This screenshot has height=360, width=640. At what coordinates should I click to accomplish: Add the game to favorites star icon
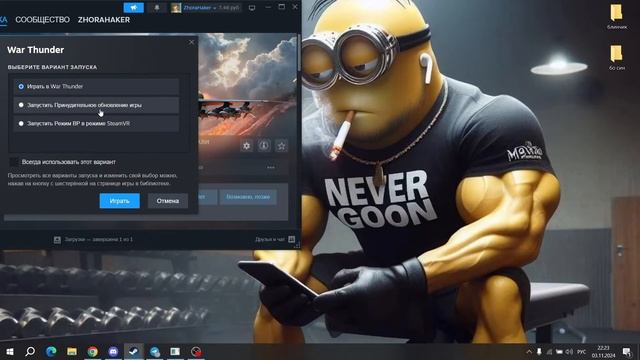(x=282, y=146)
